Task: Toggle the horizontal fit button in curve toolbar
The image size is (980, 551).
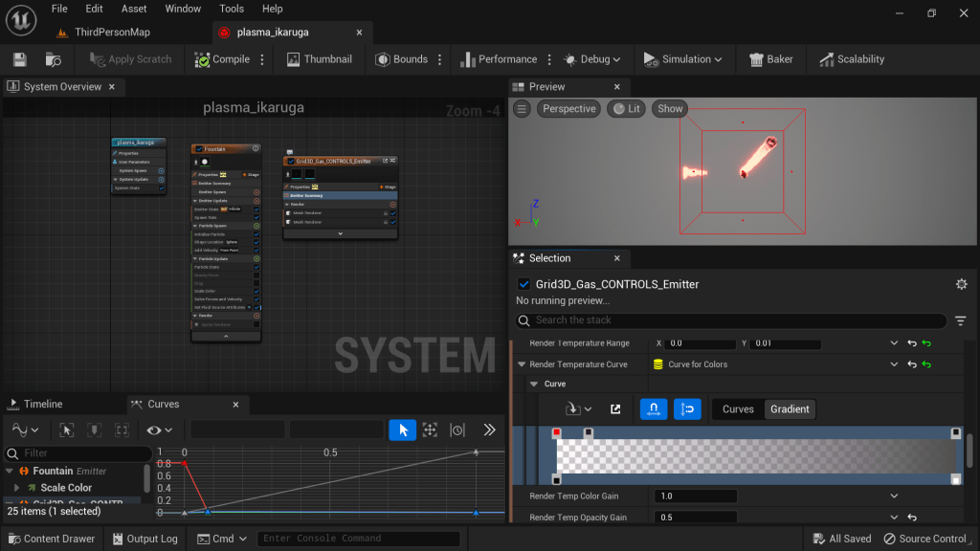Action: click(654, 409)
